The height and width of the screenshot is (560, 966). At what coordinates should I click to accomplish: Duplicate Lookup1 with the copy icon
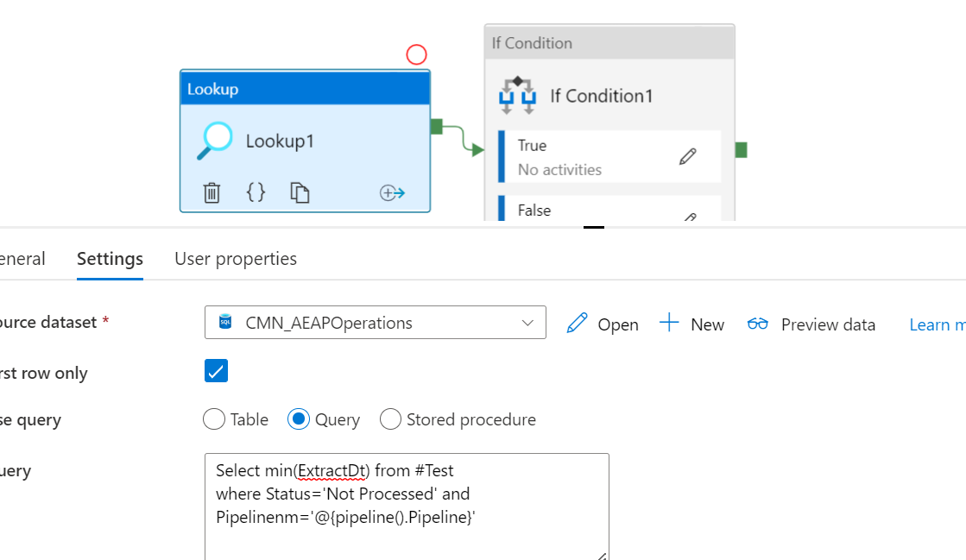300,192
